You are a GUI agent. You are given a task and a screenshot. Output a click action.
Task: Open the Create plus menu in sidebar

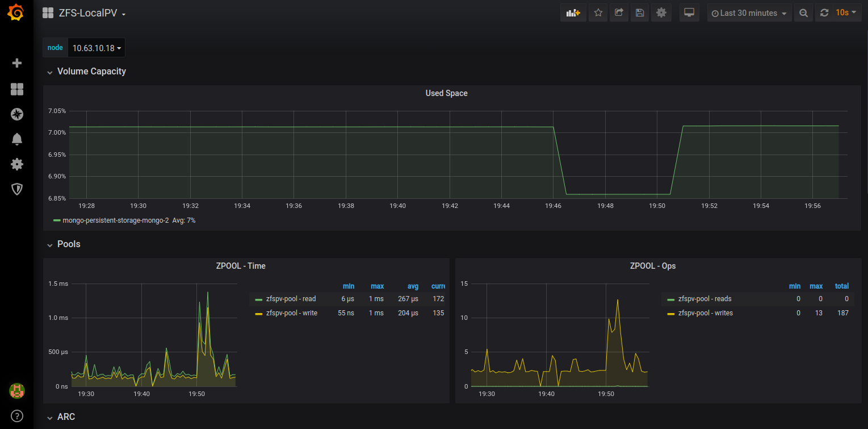pyautogui.click(x=16, y=63)
